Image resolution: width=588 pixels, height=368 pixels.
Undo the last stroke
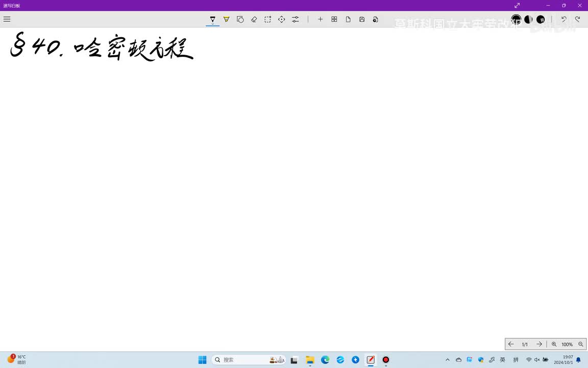[563, 19]
